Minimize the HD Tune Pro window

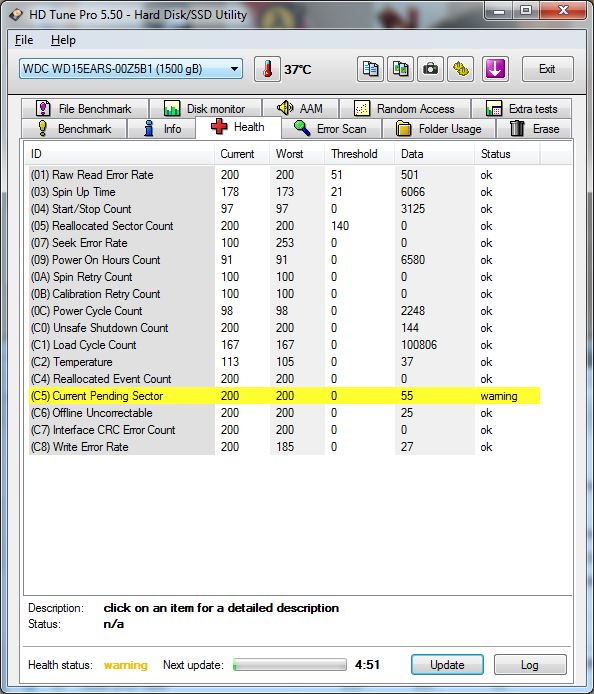pos(499,10)
